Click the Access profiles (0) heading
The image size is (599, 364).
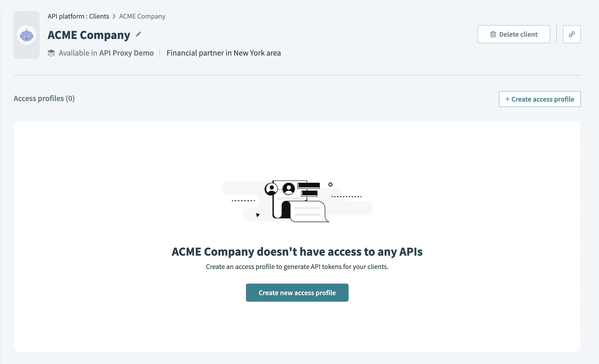pyautogui.click(x=44, y=98)
